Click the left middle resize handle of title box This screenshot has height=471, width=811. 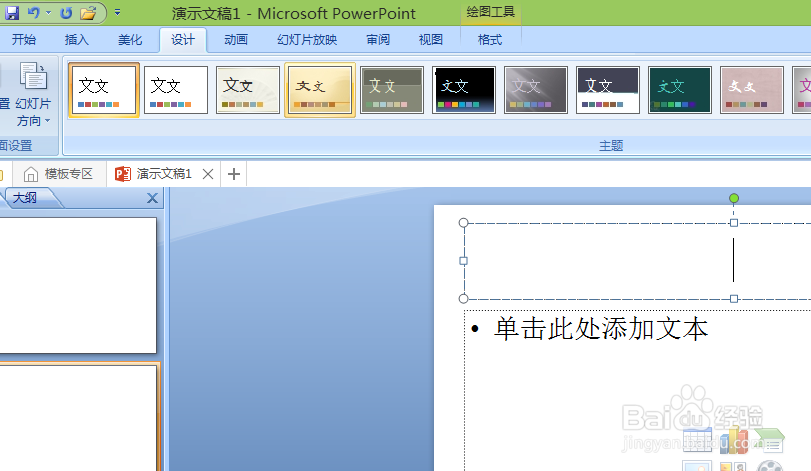pyautogui.click(x=463, y=261)
